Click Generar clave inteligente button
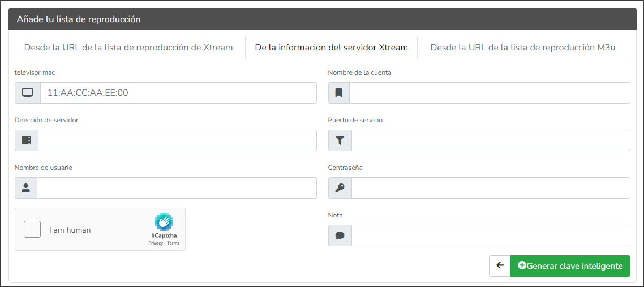The width and height of the screenshot is (644, 287). point(570,265)
